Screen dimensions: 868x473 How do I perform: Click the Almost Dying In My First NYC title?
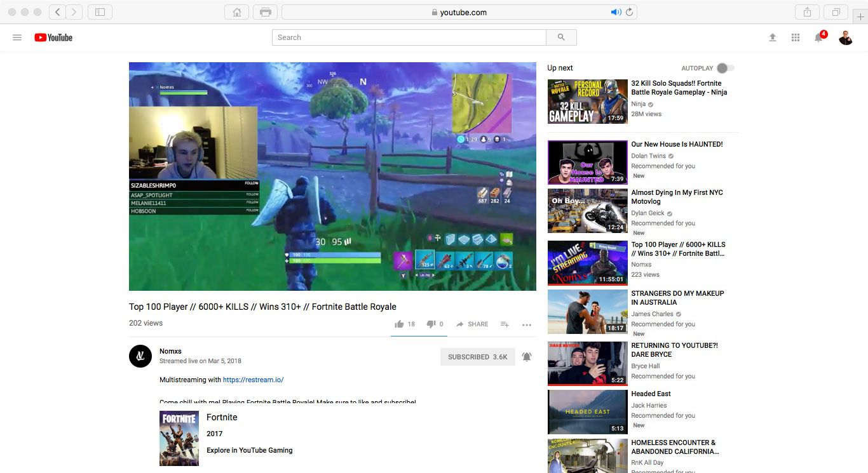(677, 197)
